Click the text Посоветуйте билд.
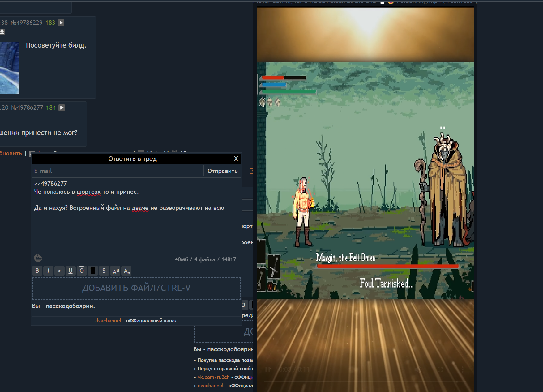Screen dimensions: 543x392 pyautogui.click(x=56, y=45)
